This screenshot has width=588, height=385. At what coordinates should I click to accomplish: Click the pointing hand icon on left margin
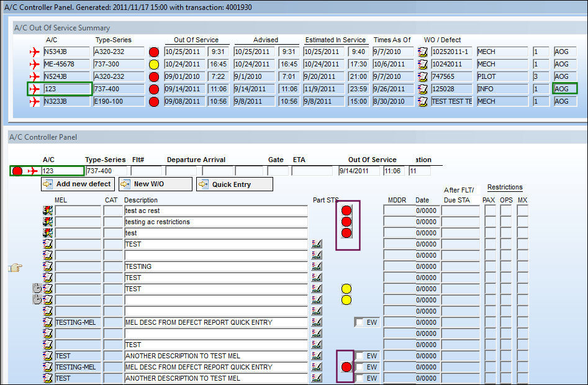15,267
